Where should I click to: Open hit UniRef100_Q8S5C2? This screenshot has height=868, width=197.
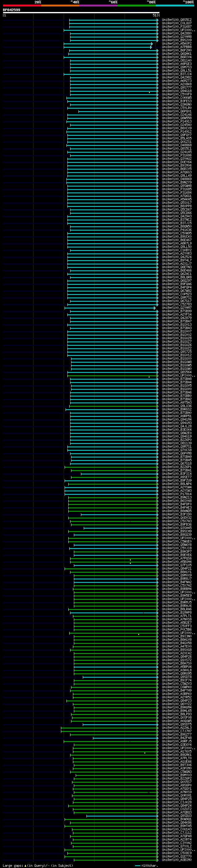click(176, 20)
